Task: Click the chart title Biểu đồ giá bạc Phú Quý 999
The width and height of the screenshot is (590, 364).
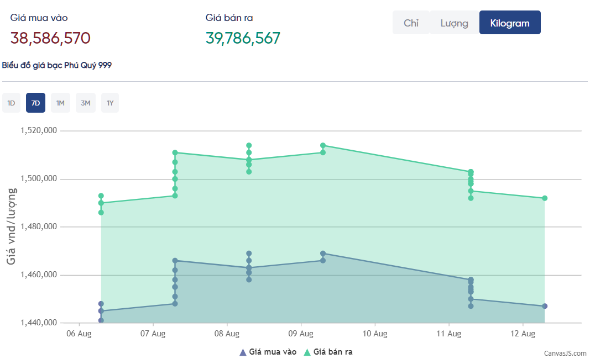Action: (57, 65)
